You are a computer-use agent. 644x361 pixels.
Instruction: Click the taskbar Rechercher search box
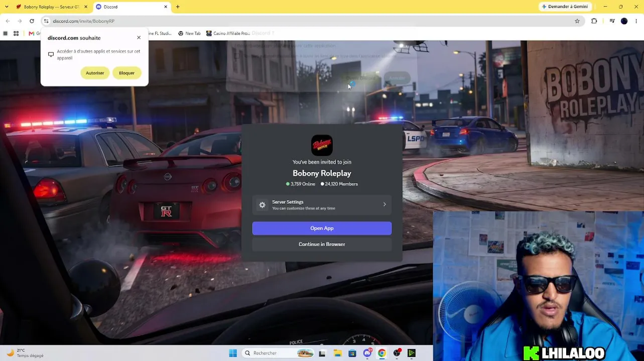[x=279, y=353]
